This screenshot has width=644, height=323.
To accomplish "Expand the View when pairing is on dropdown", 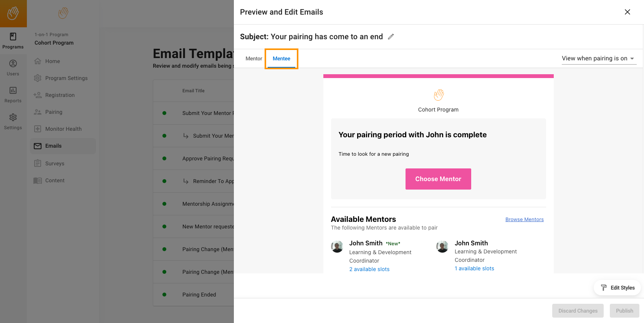I will click(598, 58).
